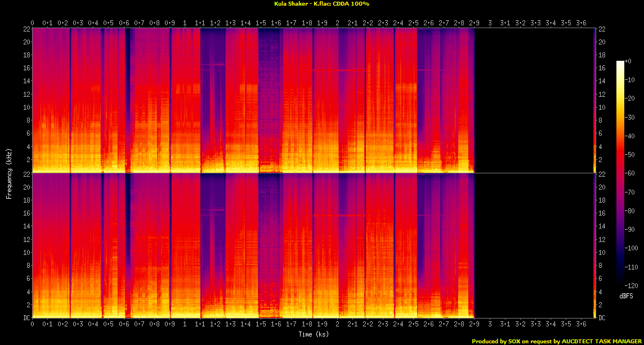Click the "-100" color scale label
This screenshot has height=345, width=644.
pyautogui.click(x=630, y=248)
